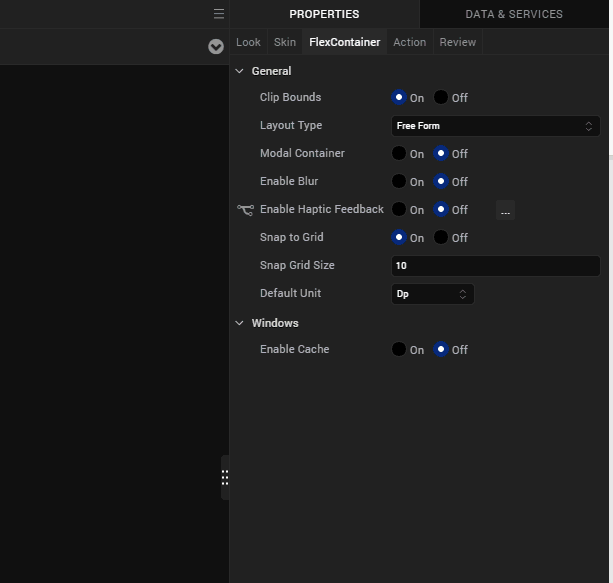The image size is (613, 583).
Task: Click the circular down-arrow dropdown icon
Action: pyautogui.click(x=216, y=47)
